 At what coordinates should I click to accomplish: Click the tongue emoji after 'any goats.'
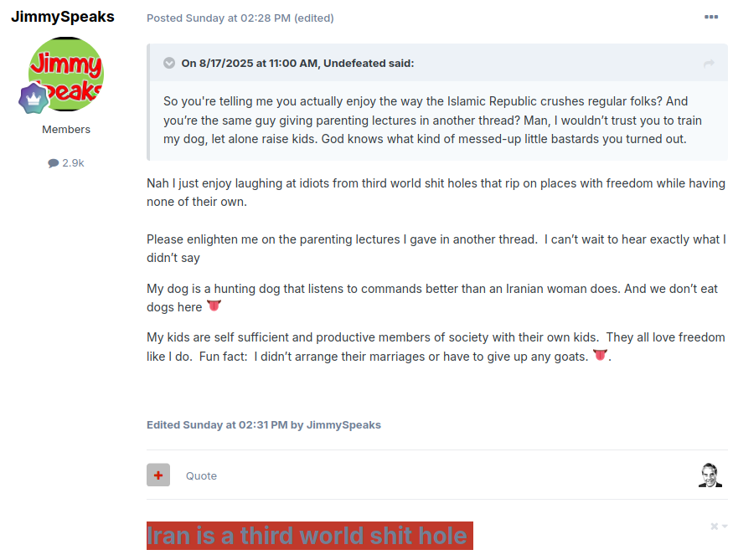point(601,355)
